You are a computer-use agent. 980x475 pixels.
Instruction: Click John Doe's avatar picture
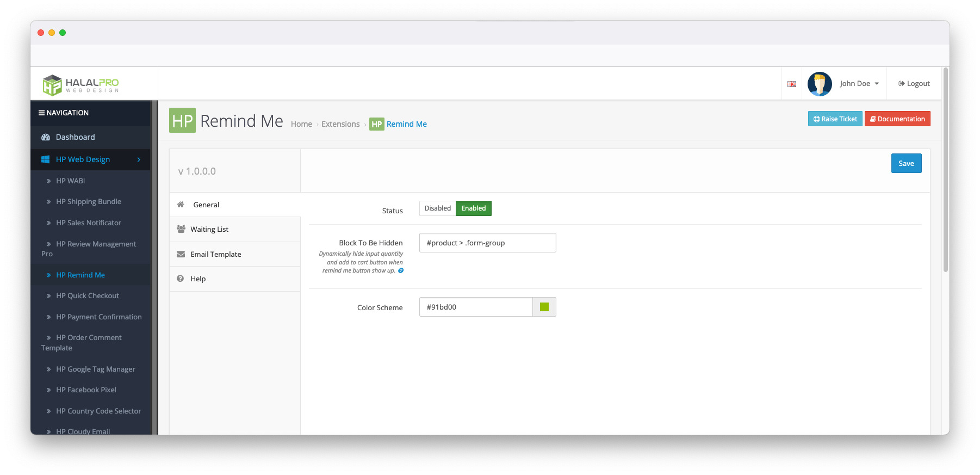click(x=820, y=84)
